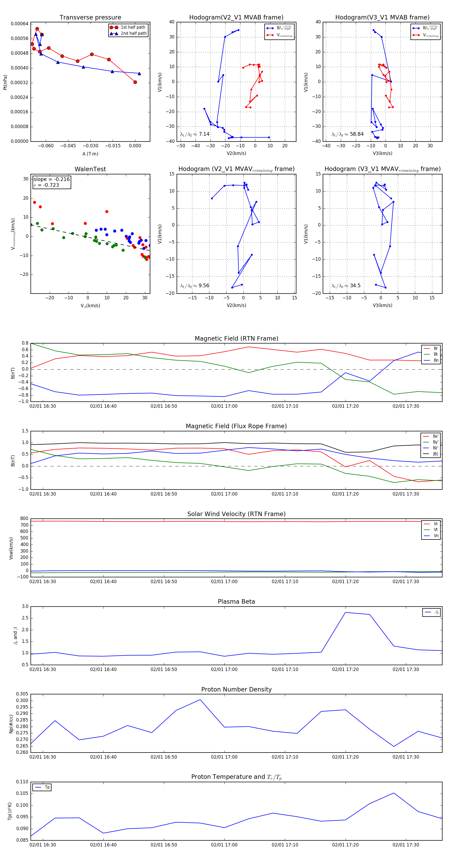
Task: Click the 'Magnetic Field (Flux Rope Frame)' title
Action: 236,426
